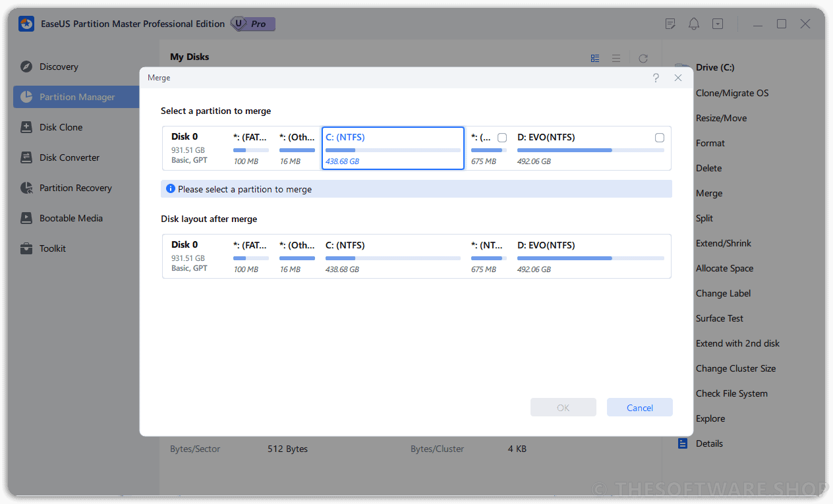Click the Discovery compass icon in sidebar
This screenshot has height=504, width=833.
coord(26,67)
